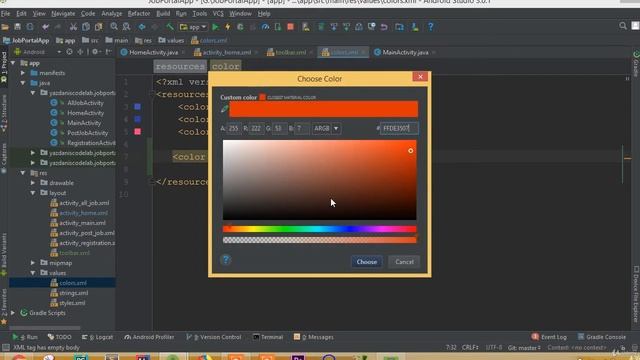Open the Logcat tool window
The image size is (640, 360).
click(x=98, y=337)
